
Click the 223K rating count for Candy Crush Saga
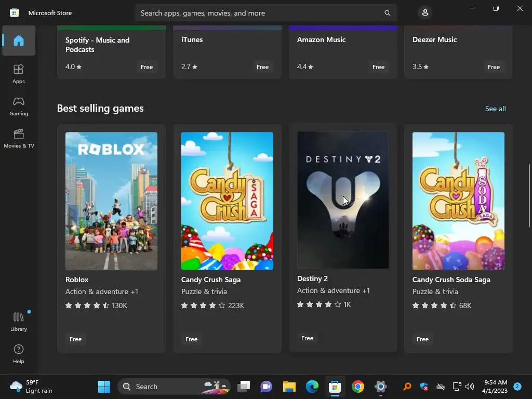(x=236, y=305)
